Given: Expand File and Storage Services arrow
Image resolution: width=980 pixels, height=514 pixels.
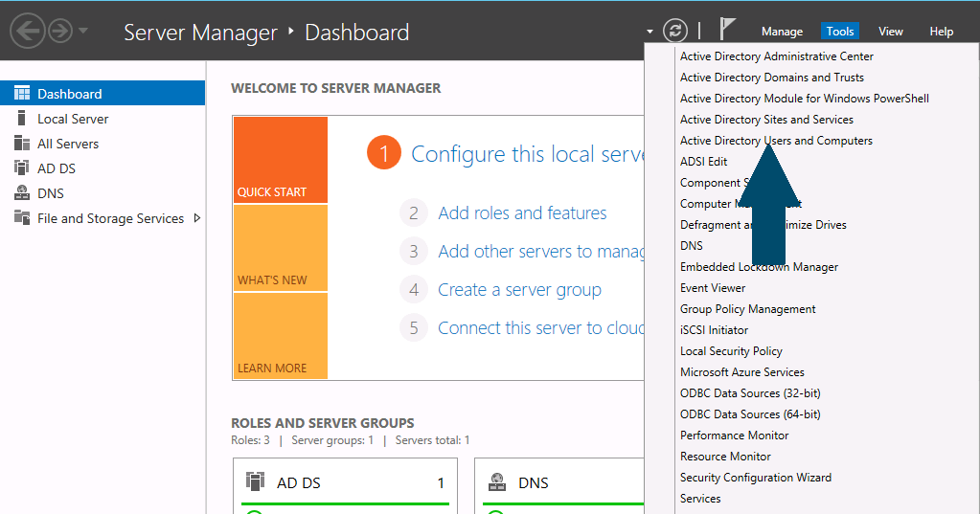Looking at the screenshot, I should tap(197, 218).
